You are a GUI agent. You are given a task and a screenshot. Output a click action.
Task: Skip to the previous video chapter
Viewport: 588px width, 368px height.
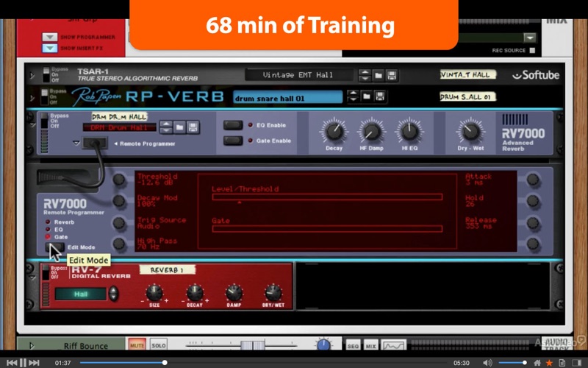click(x=12, y=363)
